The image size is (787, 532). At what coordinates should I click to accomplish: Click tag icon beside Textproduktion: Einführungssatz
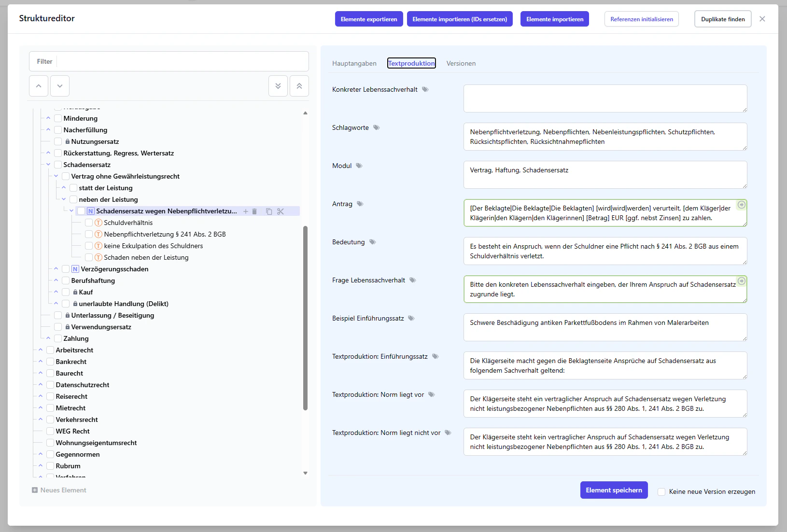coord(436,356)
